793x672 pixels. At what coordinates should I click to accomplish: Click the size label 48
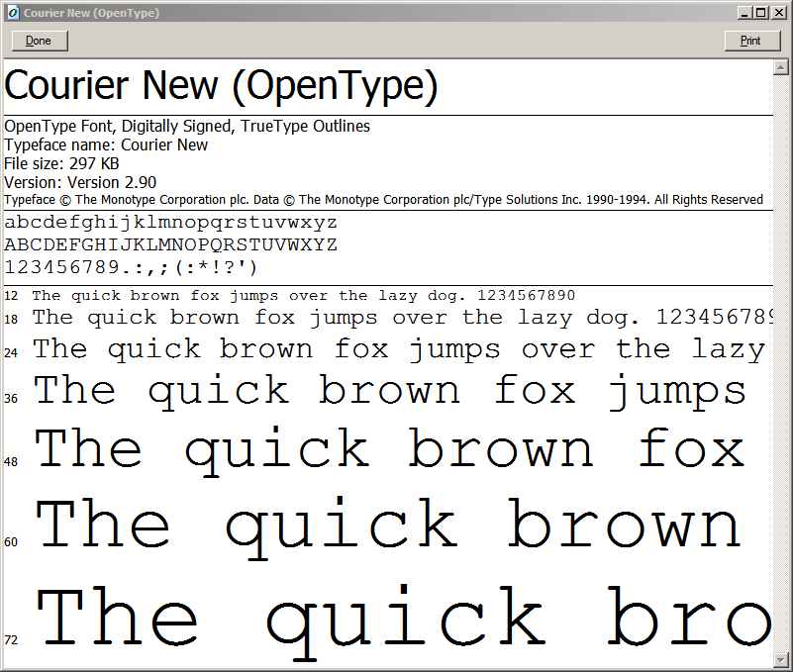pyautogui.click(x=11, y=461)
